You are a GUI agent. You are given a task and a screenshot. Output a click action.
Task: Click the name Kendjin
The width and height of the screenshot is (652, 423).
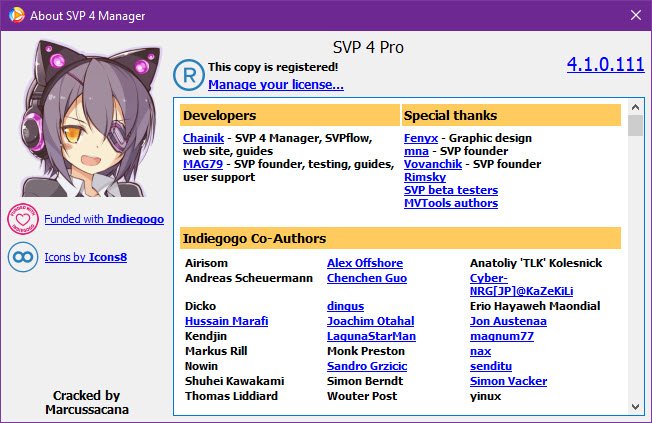click(x=206, y=336)
